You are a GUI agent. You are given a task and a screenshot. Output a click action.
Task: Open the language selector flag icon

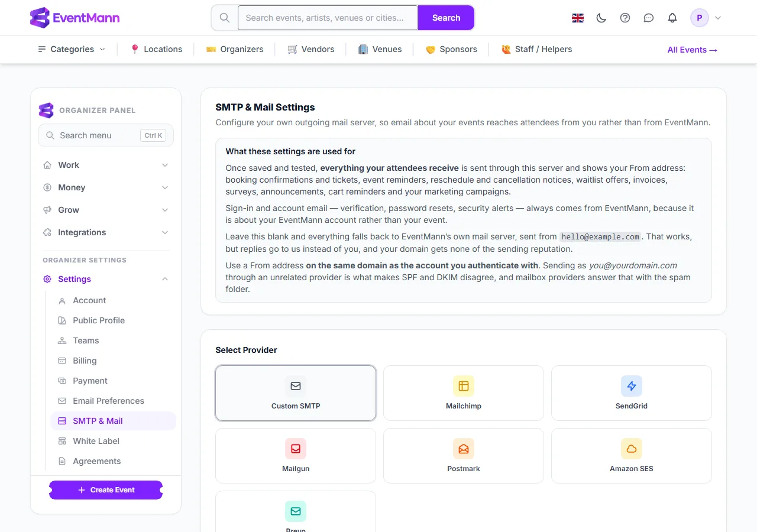point(578,18)
